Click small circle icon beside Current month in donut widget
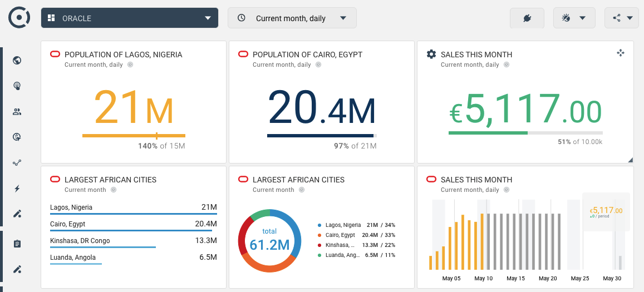The height and width of the screenshot is (292, 644). [x=302, y=190]
